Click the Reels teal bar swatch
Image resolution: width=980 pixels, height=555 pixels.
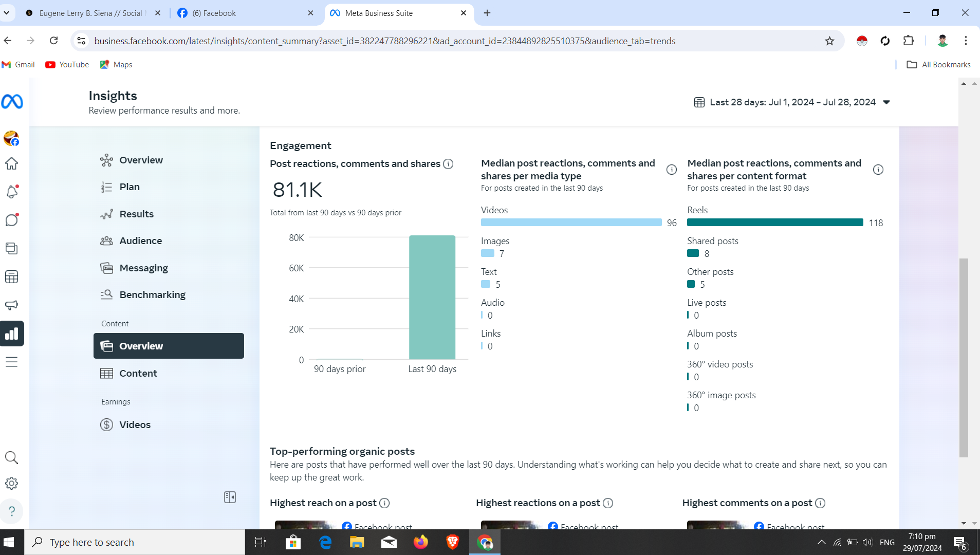774,223
